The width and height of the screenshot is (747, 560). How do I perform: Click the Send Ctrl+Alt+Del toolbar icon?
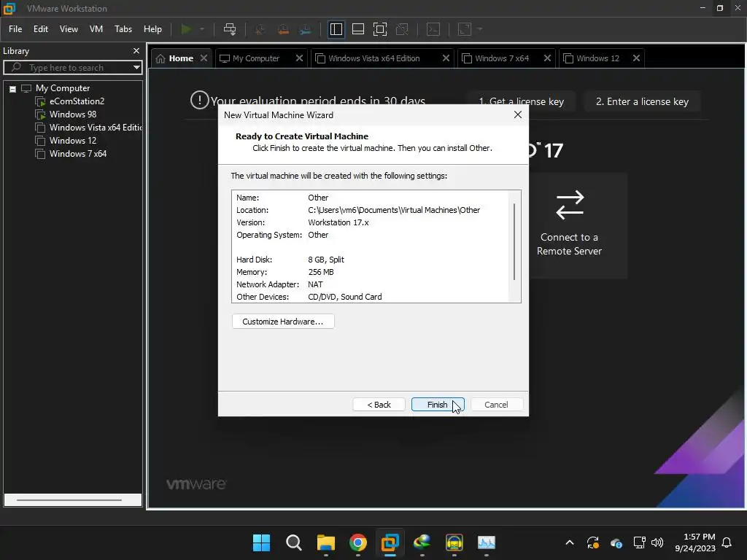pyautogui.click(x=230, y=29)
